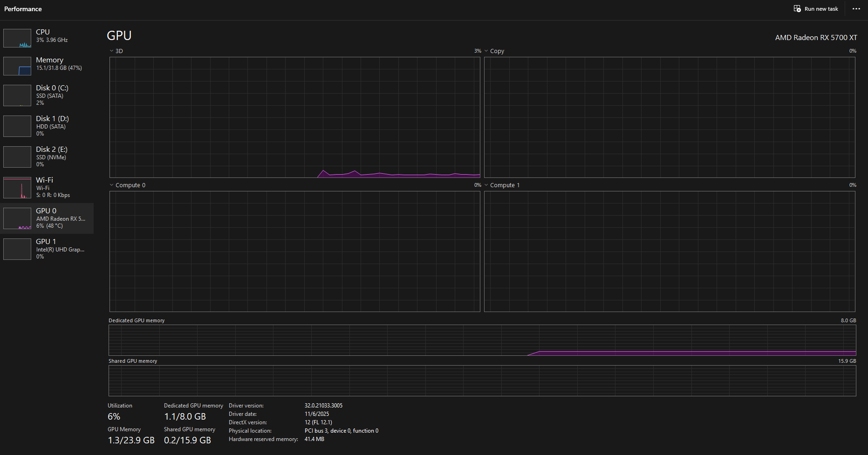Click the Disk 2 thumbnail graph
This screenshot has height=455, width=868.
click(x=17, y=156)
